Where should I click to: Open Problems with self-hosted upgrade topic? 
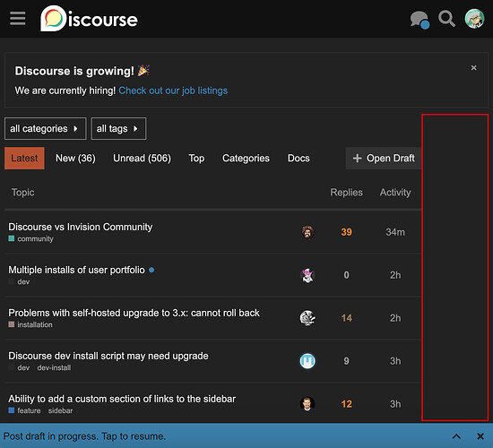[134, 313]
